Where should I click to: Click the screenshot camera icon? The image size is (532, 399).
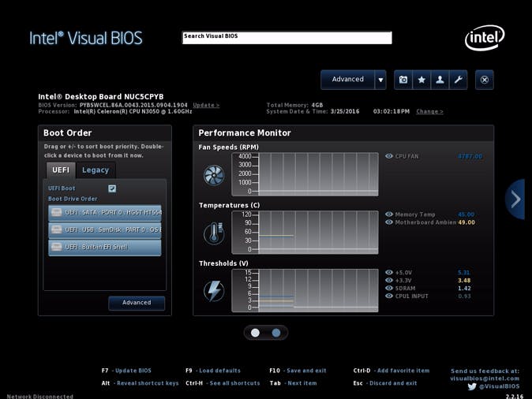(x=403, y=80)
